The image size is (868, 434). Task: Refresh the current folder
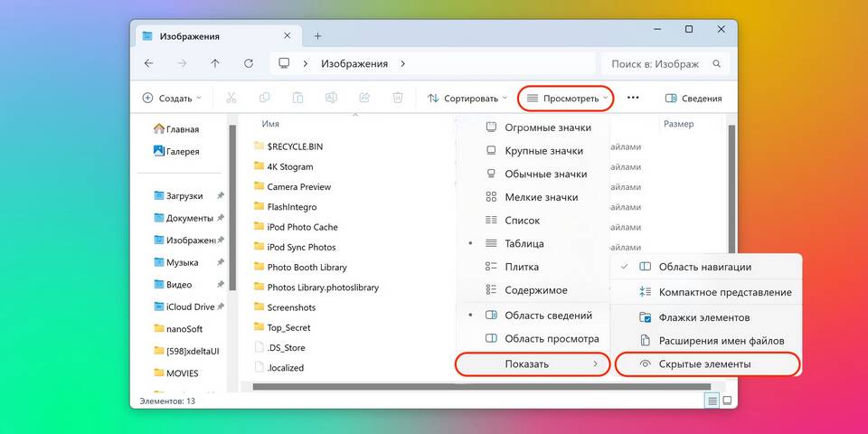(x=249, y=63)
